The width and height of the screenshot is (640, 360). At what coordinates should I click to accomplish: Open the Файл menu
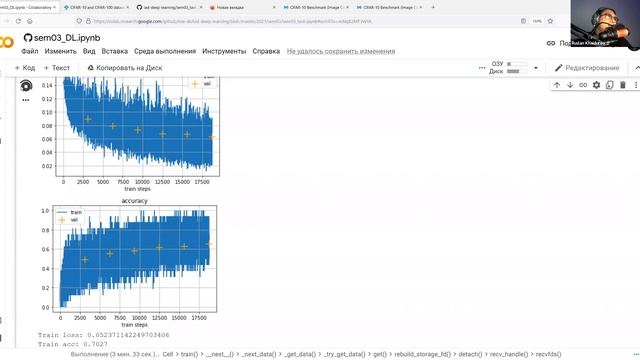[30, 51]
